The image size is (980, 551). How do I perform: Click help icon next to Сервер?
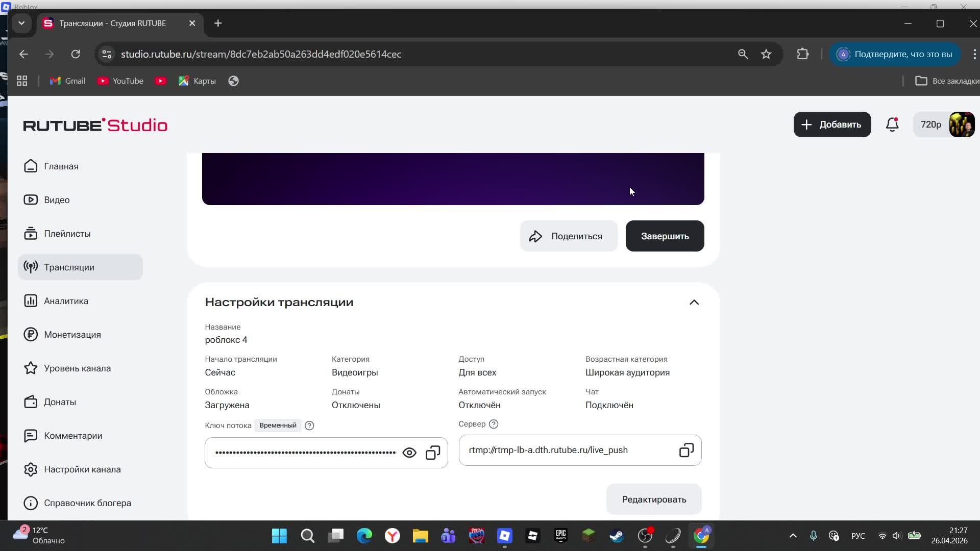(494, 424)
